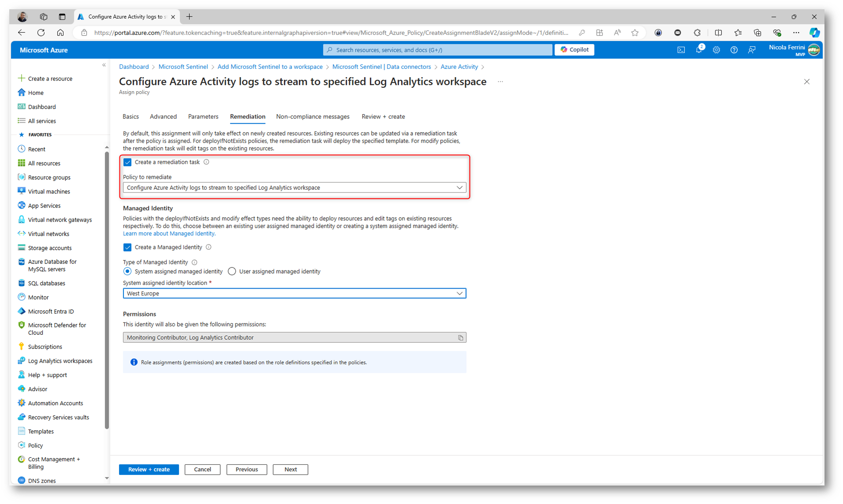Go to Dashboard breadcrumb
This screenshot has width=843, height=504.
134,67
